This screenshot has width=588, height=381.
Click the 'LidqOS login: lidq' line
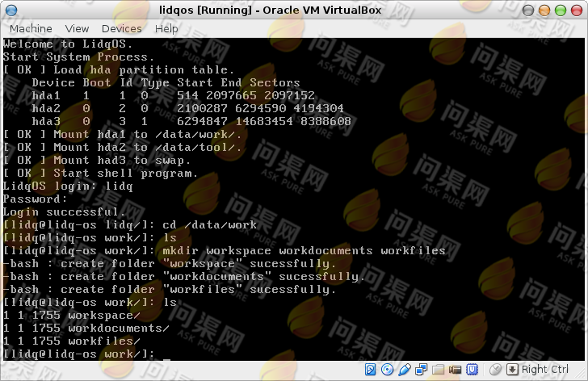[x=68, y=186]
